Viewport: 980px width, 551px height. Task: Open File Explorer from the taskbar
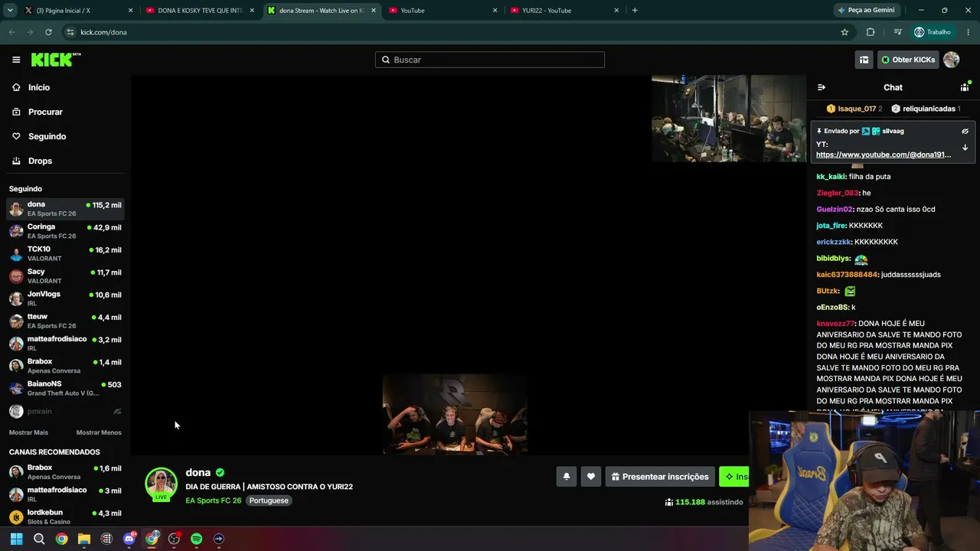(84, 539)
